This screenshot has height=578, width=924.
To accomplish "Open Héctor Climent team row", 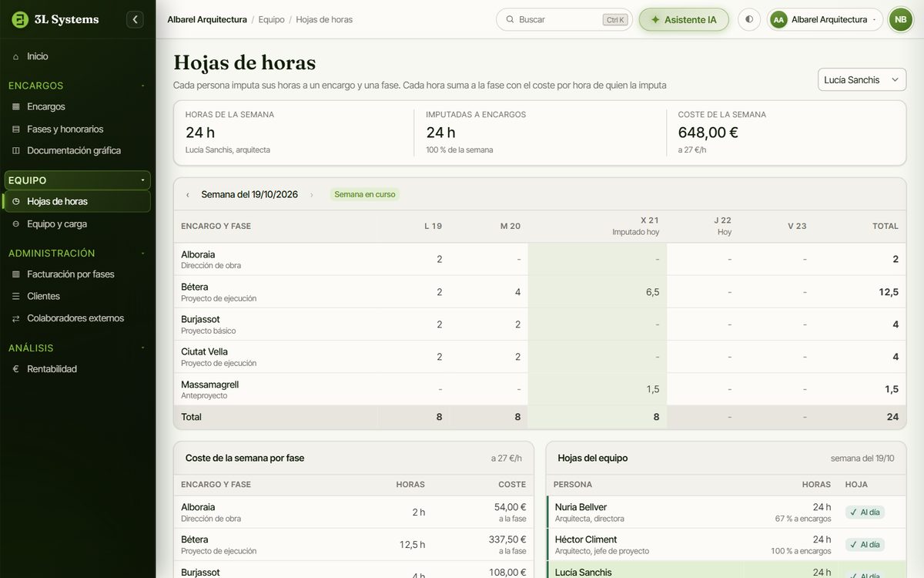I will point(726,545).
